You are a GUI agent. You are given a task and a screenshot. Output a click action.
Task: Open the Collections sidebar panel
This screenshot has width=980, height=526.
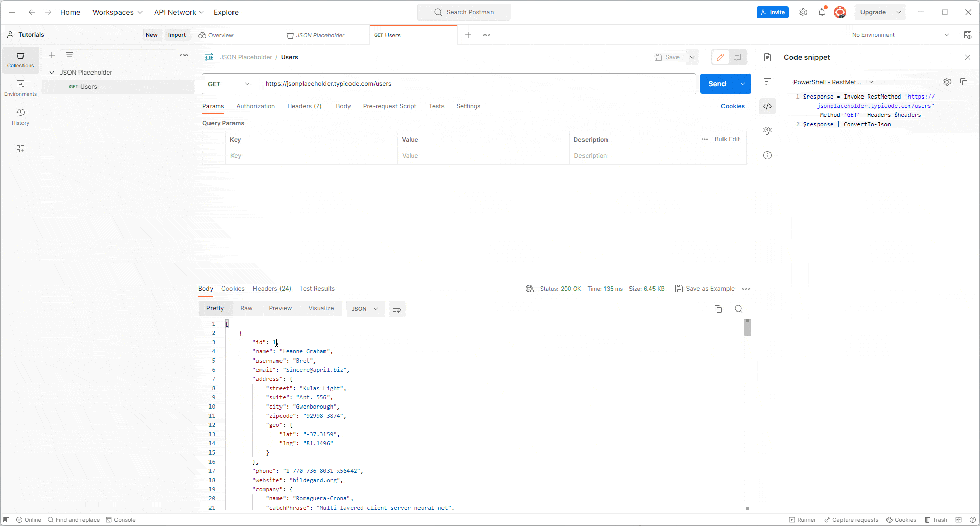click(20, 60)
